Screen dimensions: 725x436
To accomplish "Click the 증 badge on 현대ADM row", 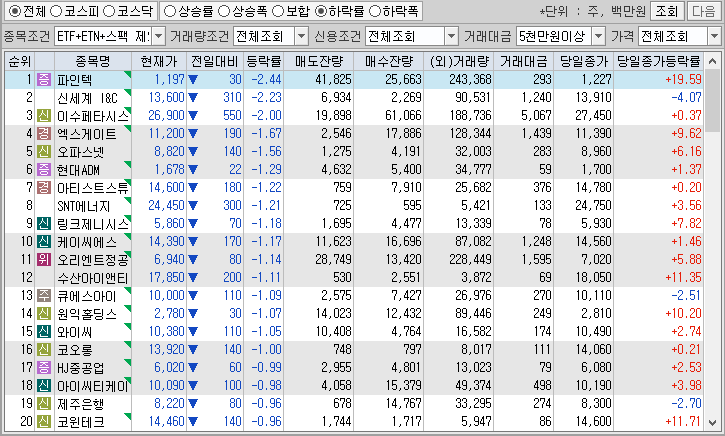I will (x=44, y=170).
